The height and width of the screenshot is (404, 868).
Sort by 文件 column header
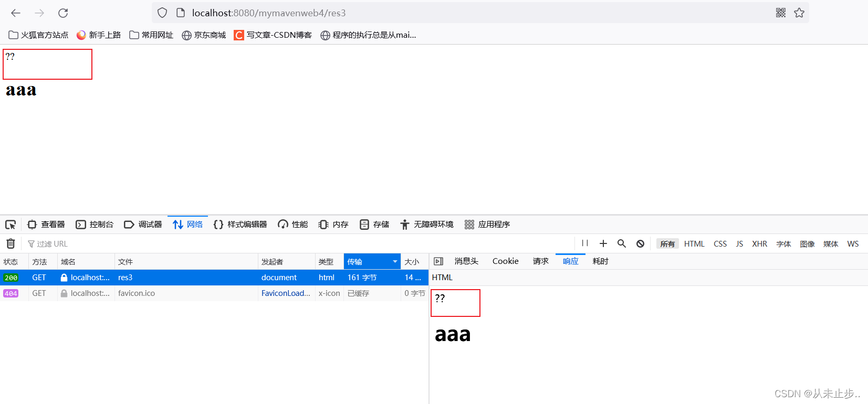186,262
